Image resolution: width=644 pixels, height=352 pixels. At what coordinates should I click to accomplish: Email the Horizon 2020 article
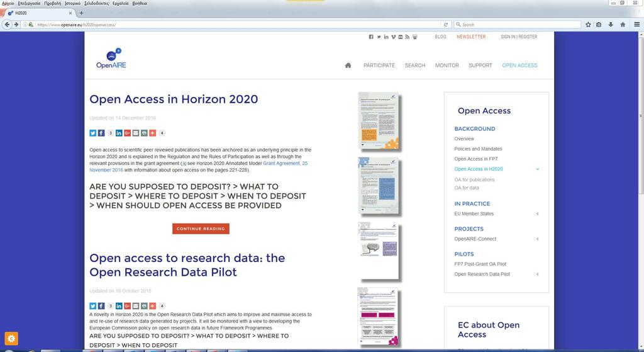click(136, 133)
